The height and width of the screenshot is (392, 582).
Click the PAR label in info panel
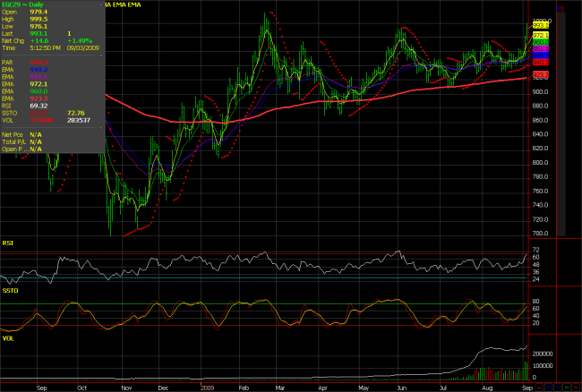pos(7,63)
